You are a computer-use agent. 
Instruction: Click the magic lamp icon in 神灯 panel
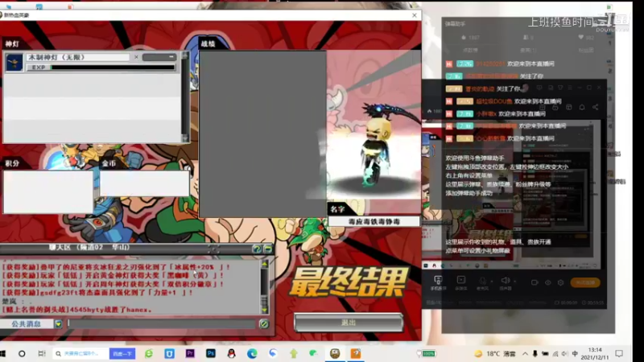[14, 63]
